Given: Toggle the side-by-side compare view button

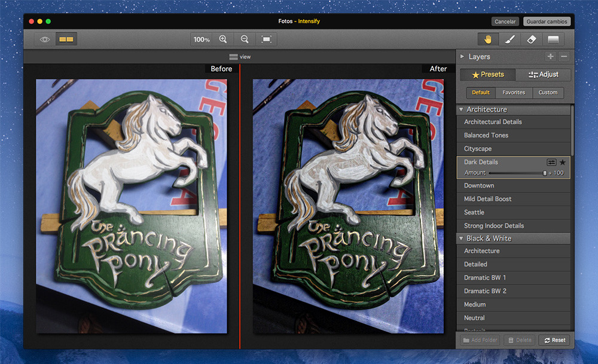Looking at the screenshot, I should [66, 39].
